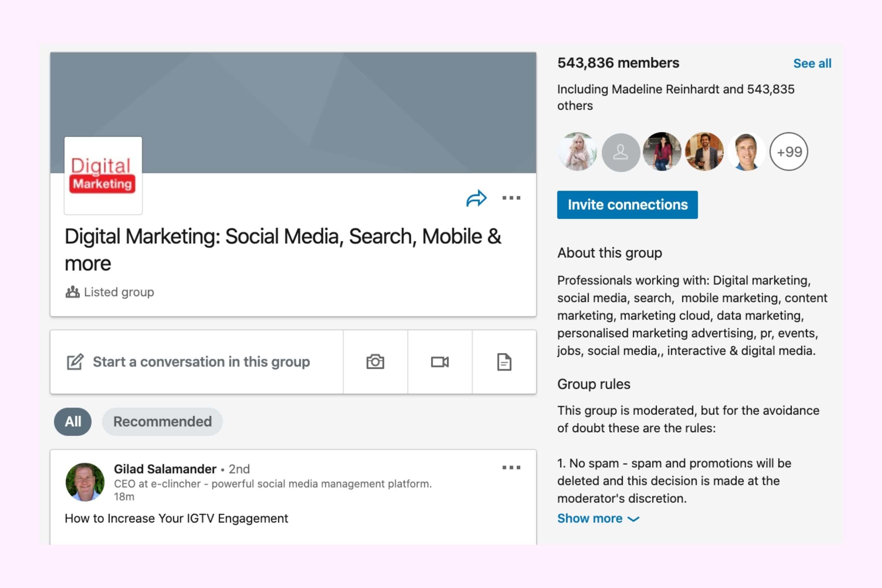The image size is (882, 588).
Task: Open the avatar of woman in plaid shirt
Action: [x=662, y=152]
